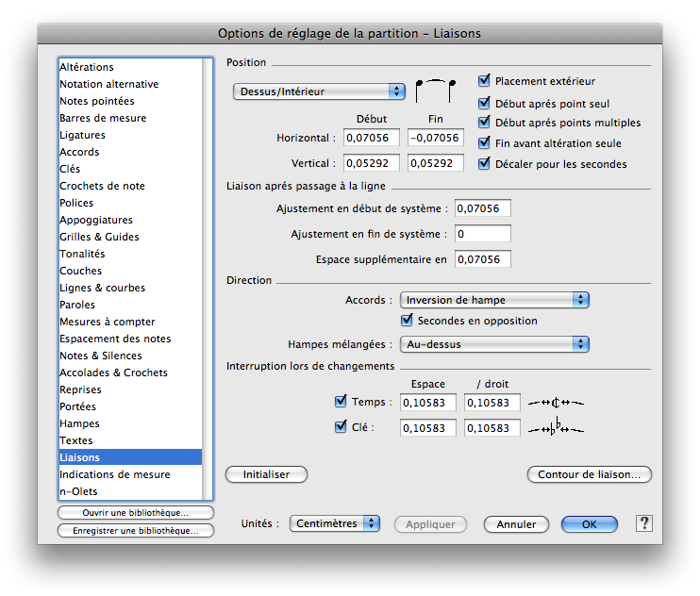Uncheck the Temps interruption checkbox
The width and height of the screenshot is (700, 596).
(342, 402)
